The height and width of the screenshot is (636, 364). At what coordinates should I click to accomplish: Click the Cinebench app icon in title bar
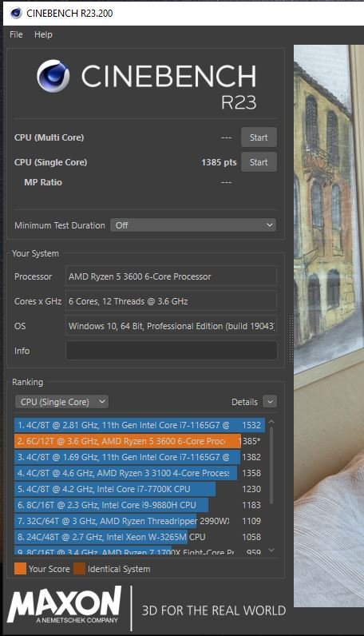pyautogui.click(x=16, y=13)
